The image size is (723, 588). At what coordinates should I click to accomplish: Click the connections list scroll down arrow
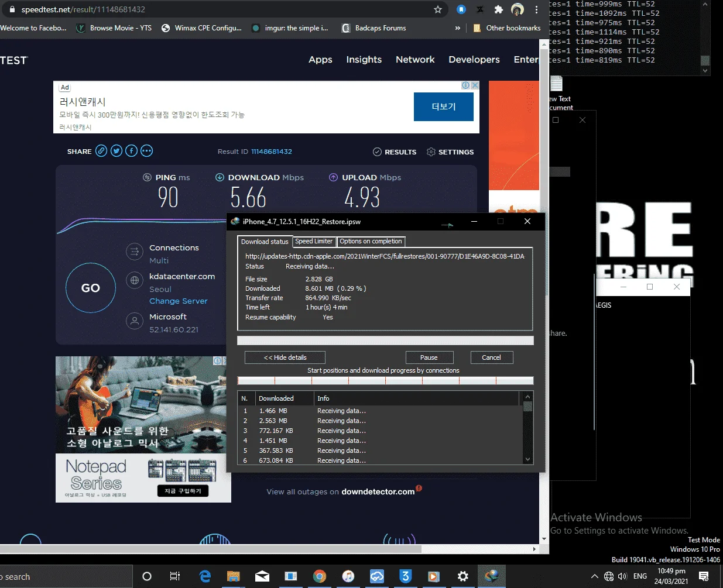(527, 460)
